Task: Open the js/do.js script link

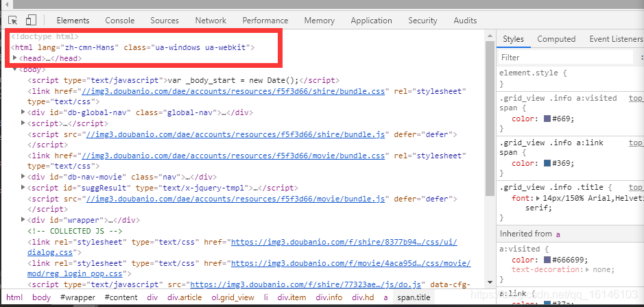Action: click(x=306, y=284)
